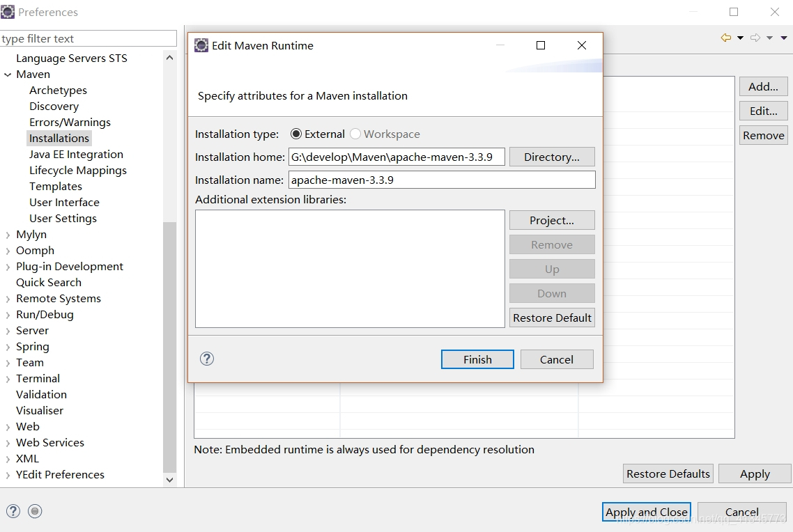Click the forward navigation arrow in Preferences
This screenshot has width=793, height=532.
pyautogui.click(x=755, y=38)
